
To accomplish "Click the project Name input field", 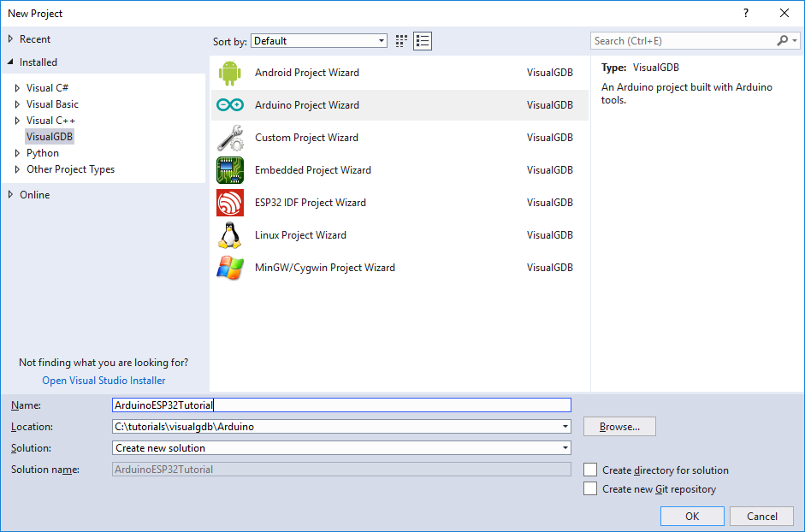I will click(341, 405).
